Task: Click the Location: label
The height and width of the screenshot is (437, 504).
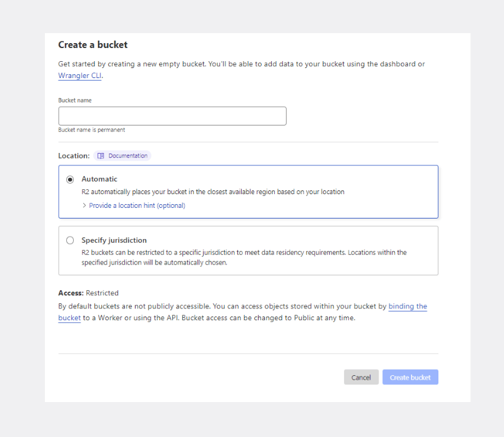Action: click(74, 156)
